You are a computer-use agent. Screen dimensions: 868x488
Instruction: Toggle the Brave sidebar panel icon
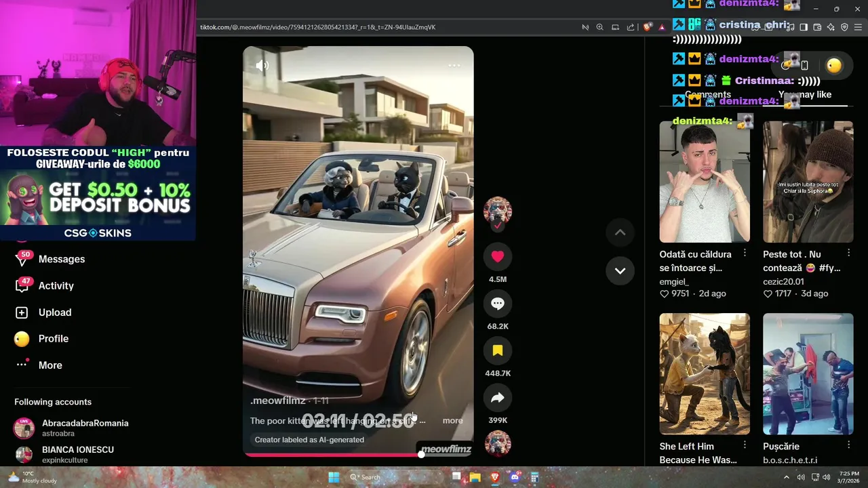pyautogui.click(x=804, y=27)
